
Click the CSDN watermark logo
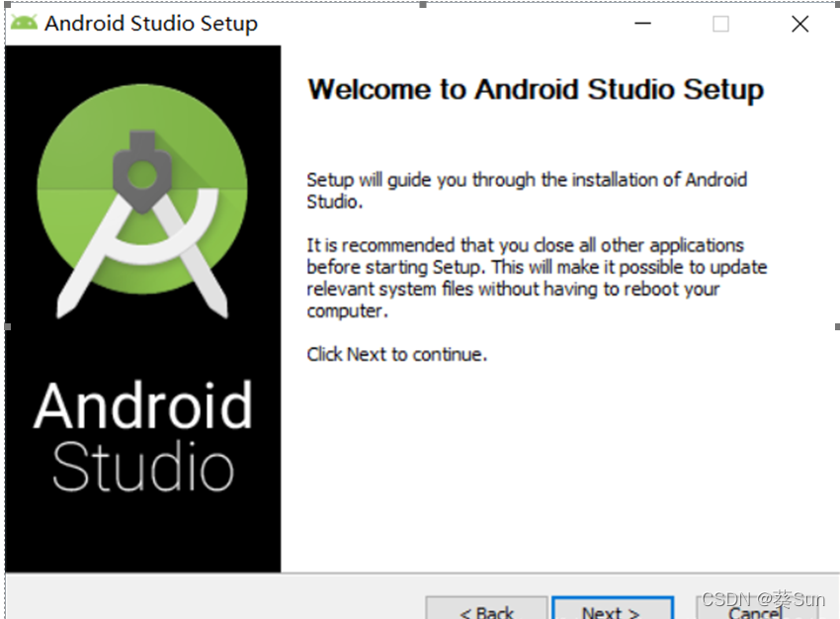728,598
